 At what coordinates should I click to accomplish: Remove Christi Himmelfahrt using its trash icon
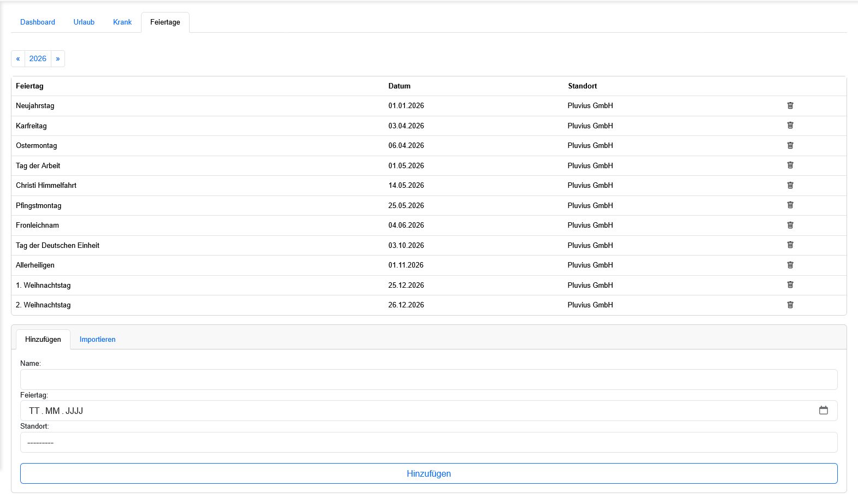(x=790, y=185)
